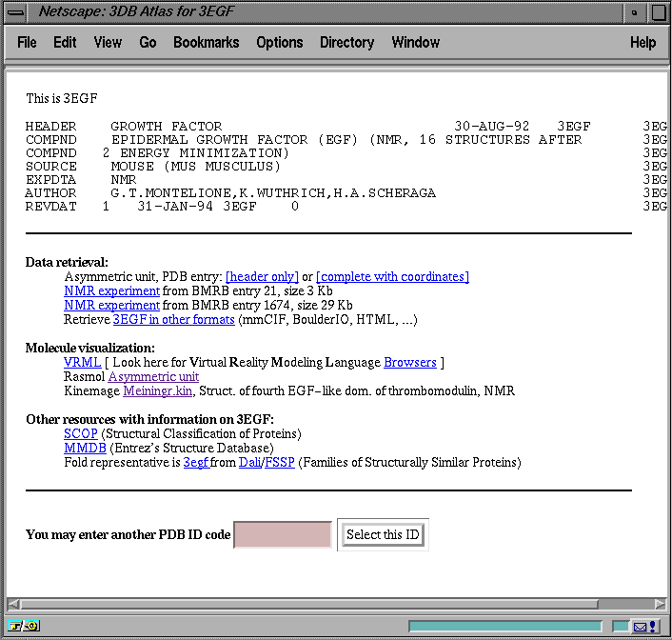Click the title bar maximize square button
Screen dimensions: 672x640
click(659, 12)
